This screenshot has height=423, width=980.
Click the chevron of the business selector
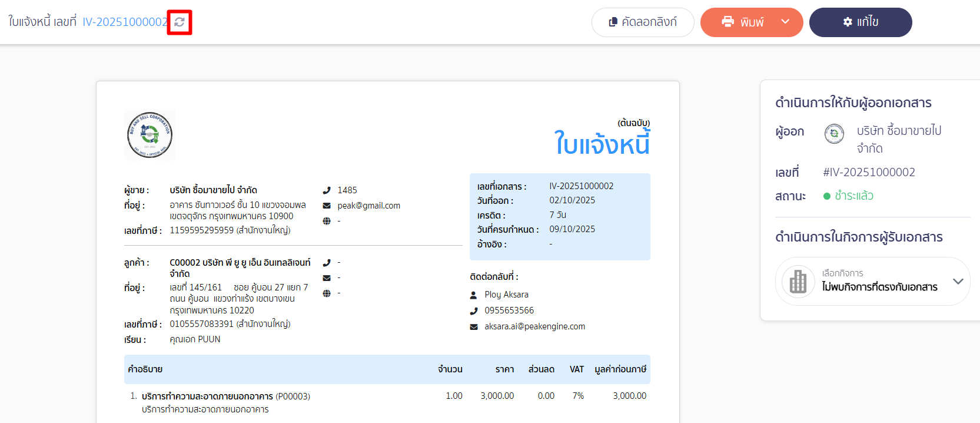pos(958,282)
